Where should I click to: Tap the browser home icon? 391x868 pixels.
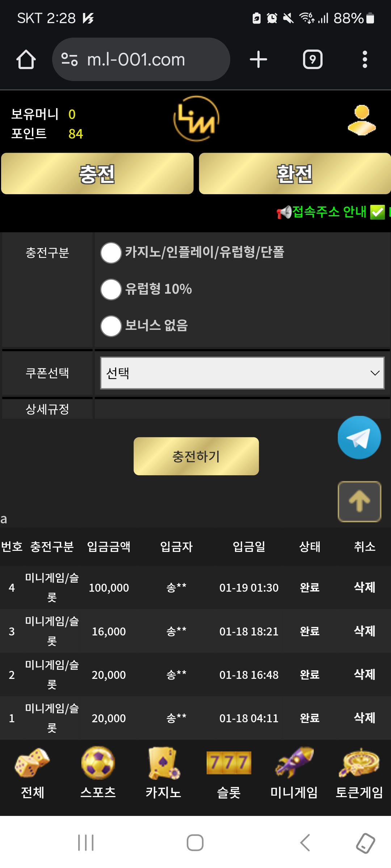pos(26,60)
